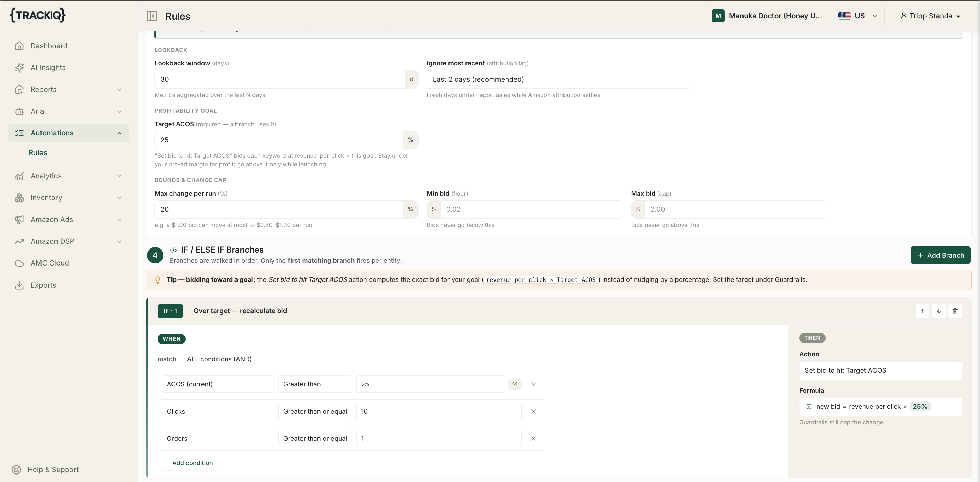Open Exports page
Viewport: 980px width, 482px height.
coord(68,285)
